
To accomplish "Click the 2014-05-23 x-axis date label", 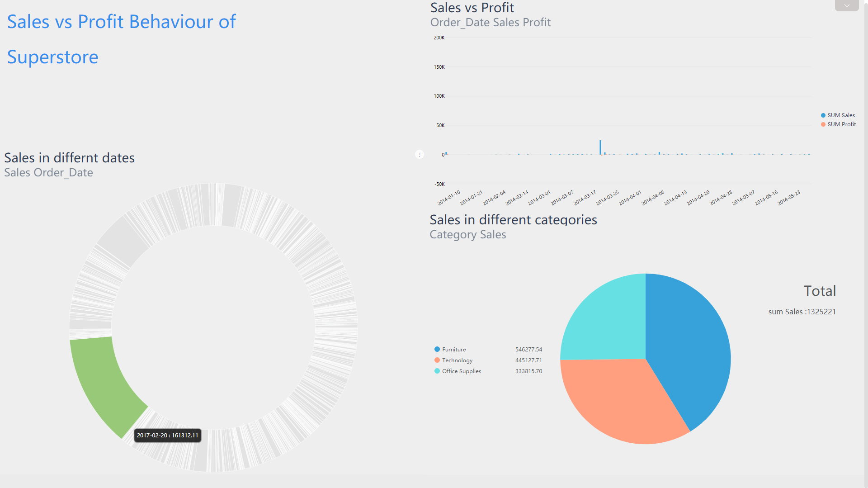I will pyautogui.click(x=789, y=198).
